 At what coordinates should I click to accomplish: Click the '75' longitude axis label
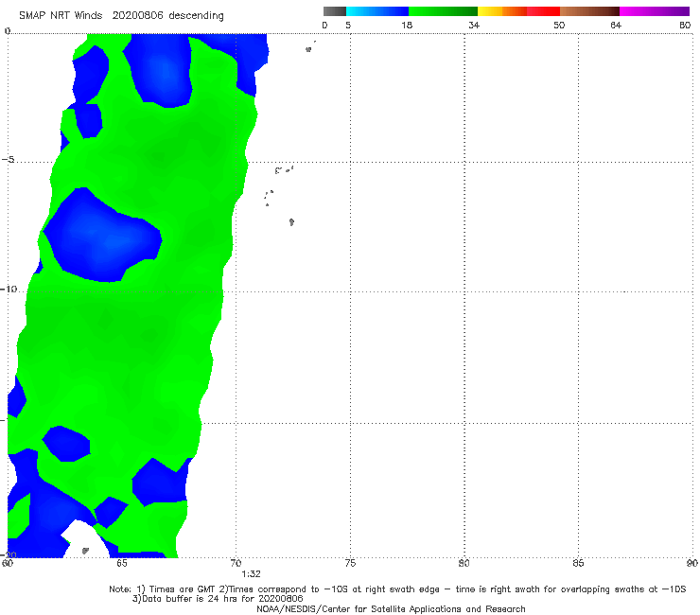coord(350,563)
